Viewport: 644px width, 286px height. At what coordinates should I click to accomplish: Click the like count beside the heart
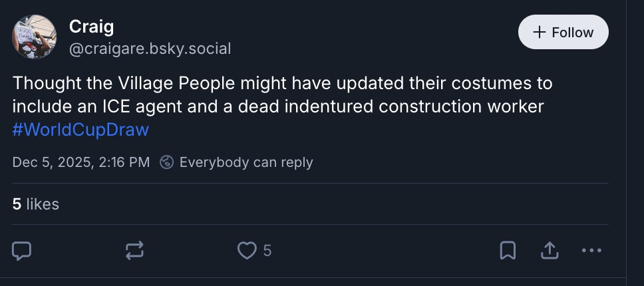tap(267, 251)
